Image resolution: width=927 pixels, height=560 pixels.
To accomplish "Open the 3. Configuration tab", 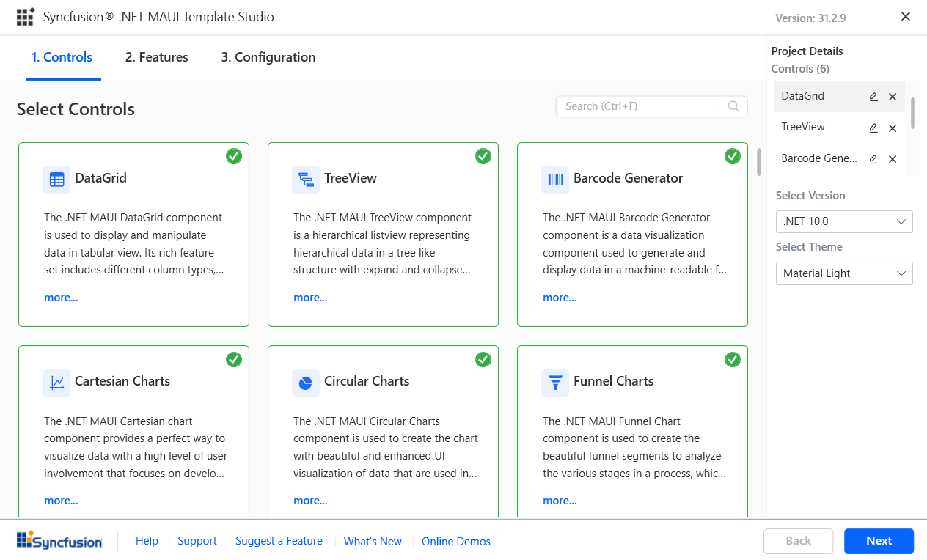I will [x=268, y=57].
